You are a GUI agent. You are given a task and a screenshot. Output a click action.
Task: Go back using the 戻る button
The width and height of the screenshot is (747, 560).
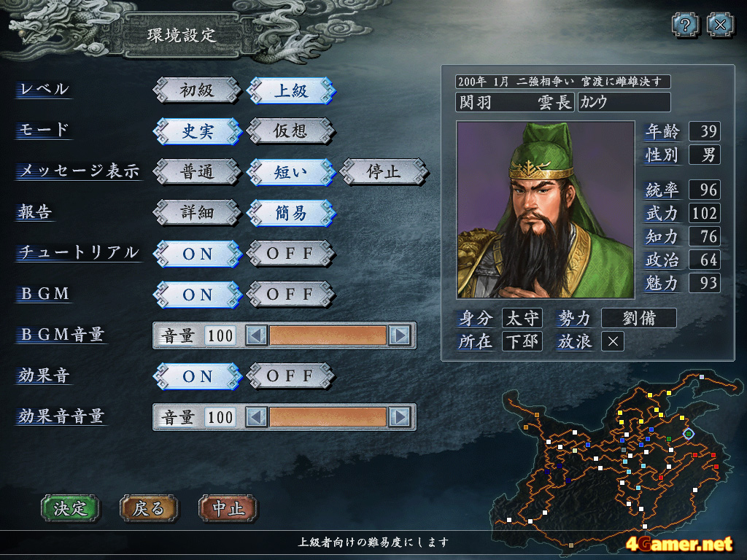click(149, 508)
